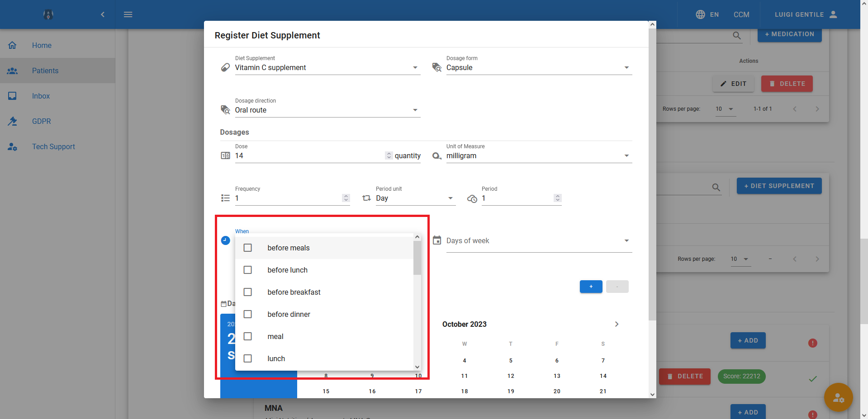Click the GDPR gavel icon
This screenshot has width=868, height=419.
pos(12,121)
